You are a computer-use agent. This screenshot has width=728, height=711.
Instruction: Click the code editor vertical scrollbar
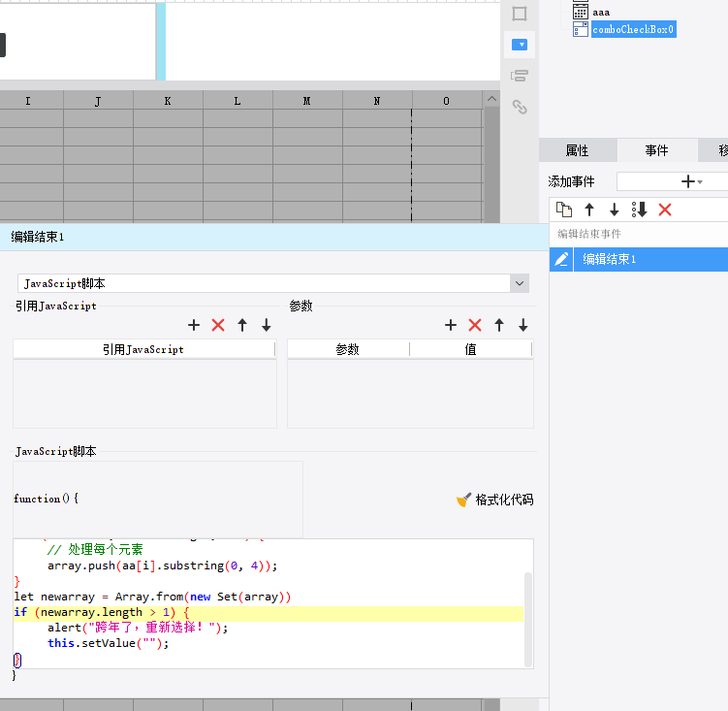point(527,620)
